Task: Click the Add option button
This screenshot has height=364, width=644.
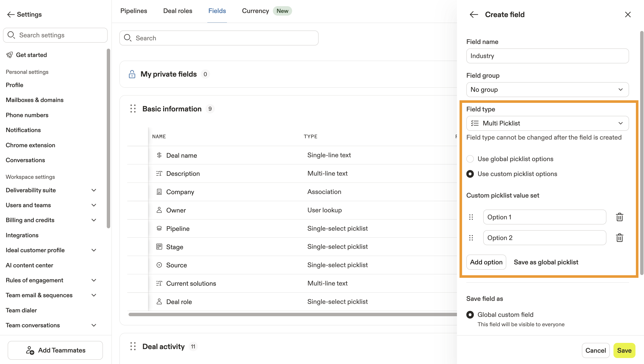Action: [x=486, y=262]
